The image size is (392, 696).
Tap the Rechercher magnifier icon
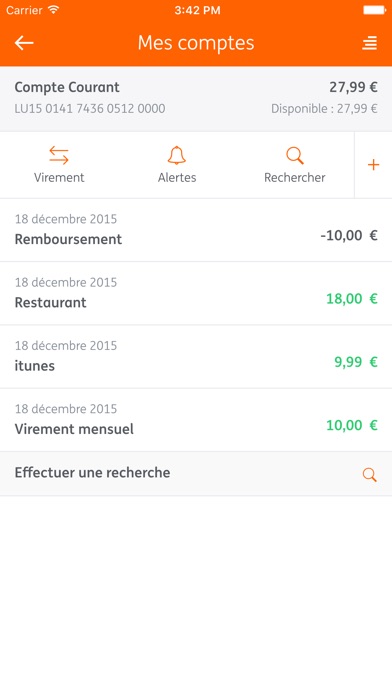[x=295, y=156]
